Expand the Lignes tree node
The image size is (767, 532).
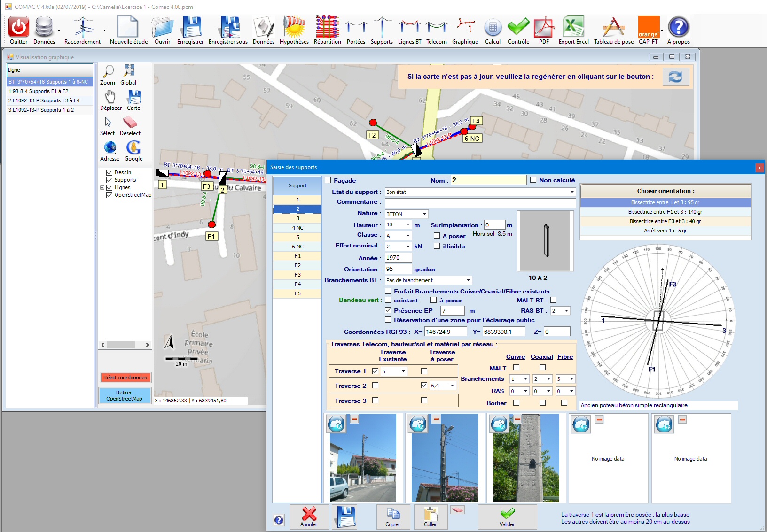click(102, 187)
